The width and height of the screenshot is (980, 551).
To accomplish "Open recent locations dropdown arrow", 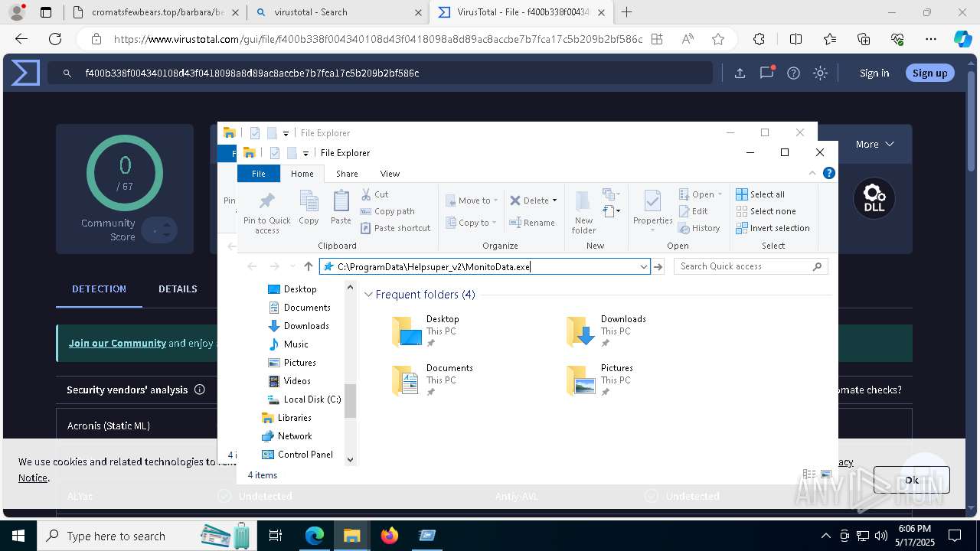I will point(292,266).
